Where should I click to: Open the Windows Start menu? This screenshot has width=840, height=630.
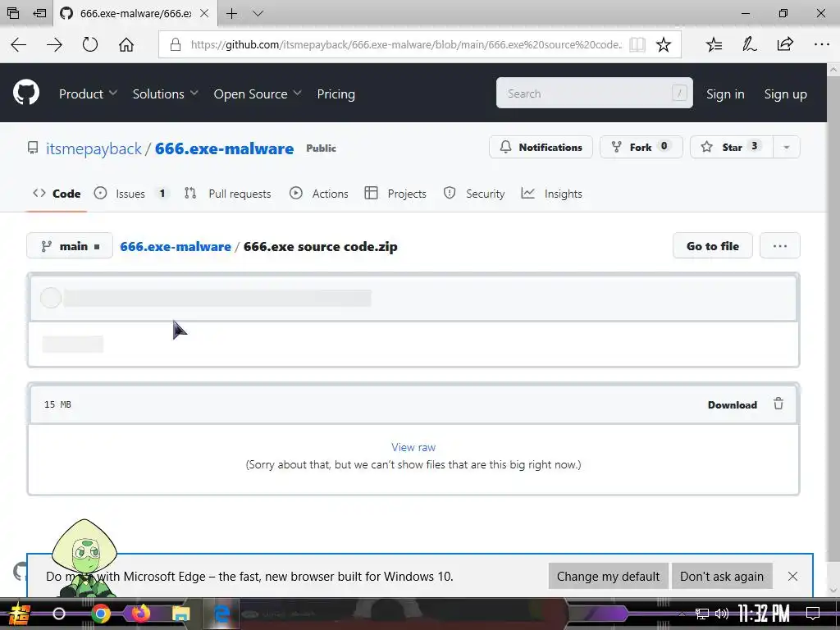(x=18, y=614)
